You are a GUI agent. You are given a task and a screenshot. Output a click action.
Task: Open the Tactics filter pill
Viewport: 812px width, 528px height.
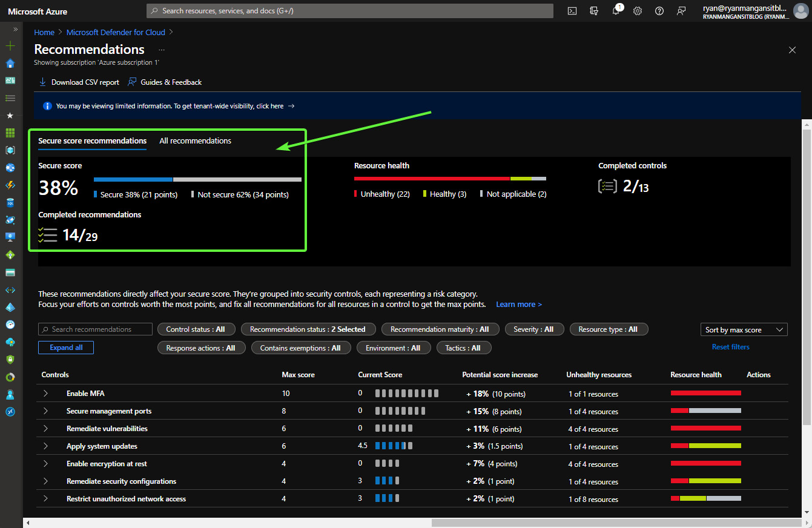point(463,348)
